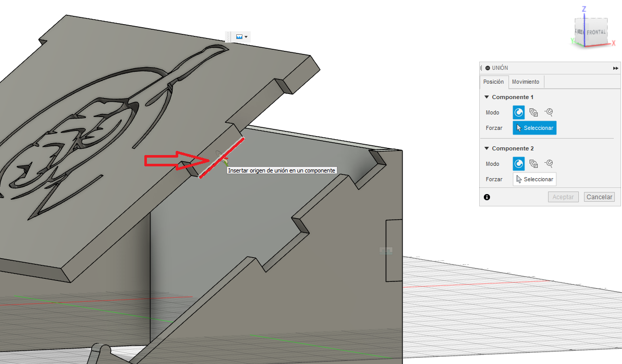Open the Movimiento tab
The width and height of the screenshot is (622, 364).
point(525,82)
